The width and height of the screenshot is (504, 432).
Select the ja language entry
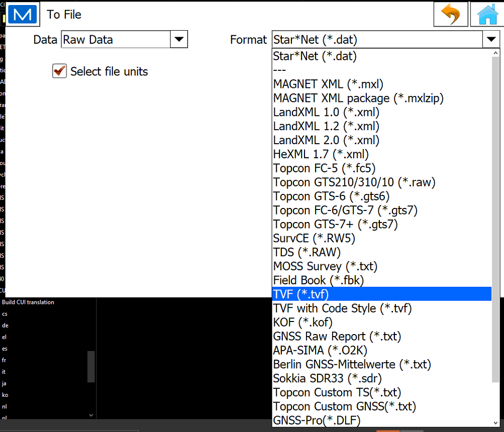pos(4,383)
